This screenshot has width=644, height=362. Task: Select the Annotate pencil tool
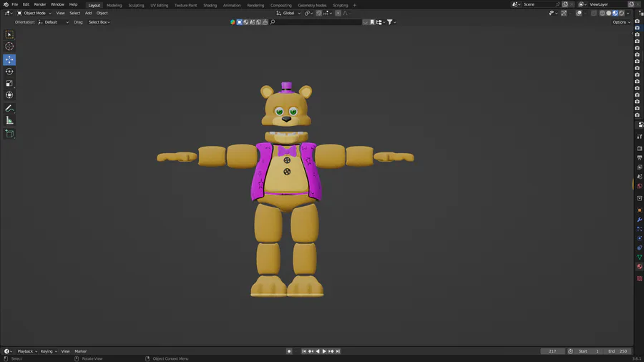coord(9,108)
